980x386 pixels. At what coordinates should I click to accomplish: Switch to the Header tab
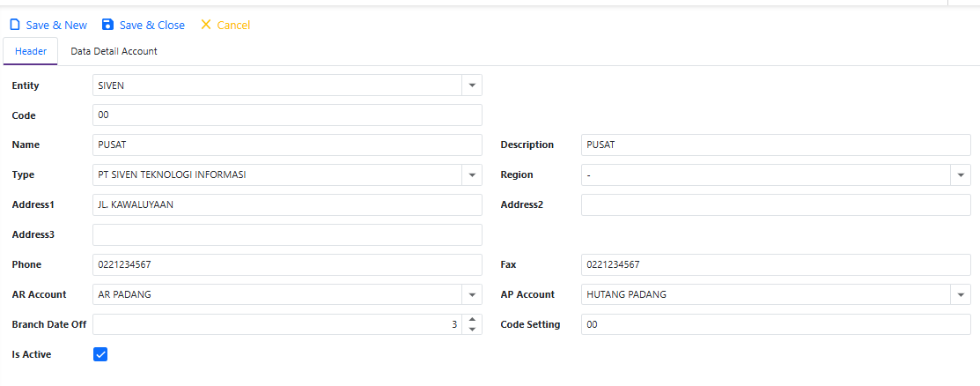point(31,51)
